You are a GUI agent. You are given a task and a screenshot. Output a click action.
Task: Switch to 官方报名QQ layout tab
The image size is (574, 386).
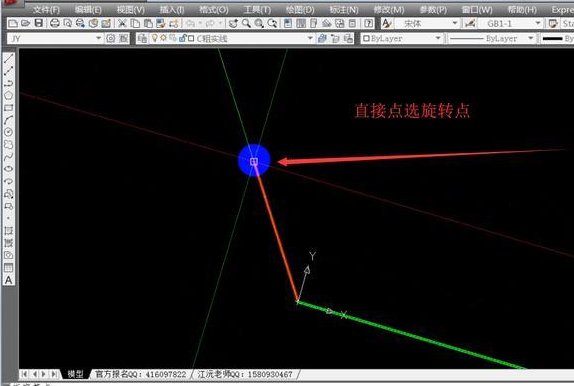[x=141, y=374]
